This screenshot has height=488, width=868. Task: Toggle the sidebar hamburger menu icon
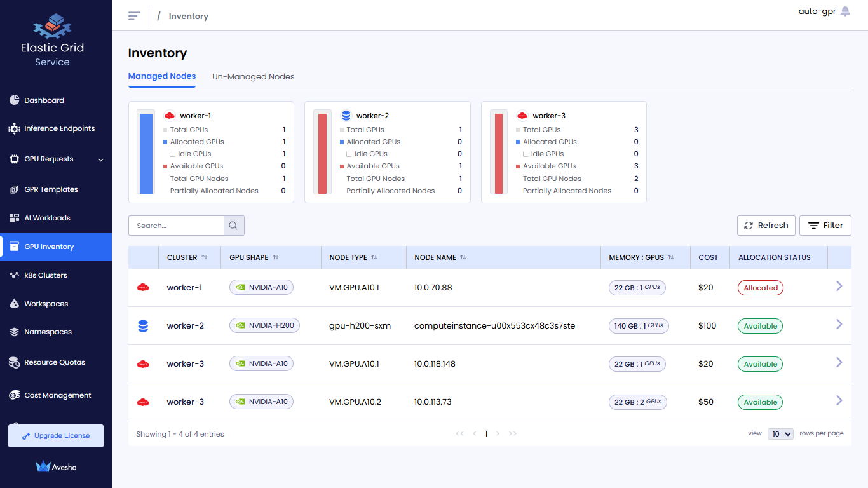coord(134,16)
